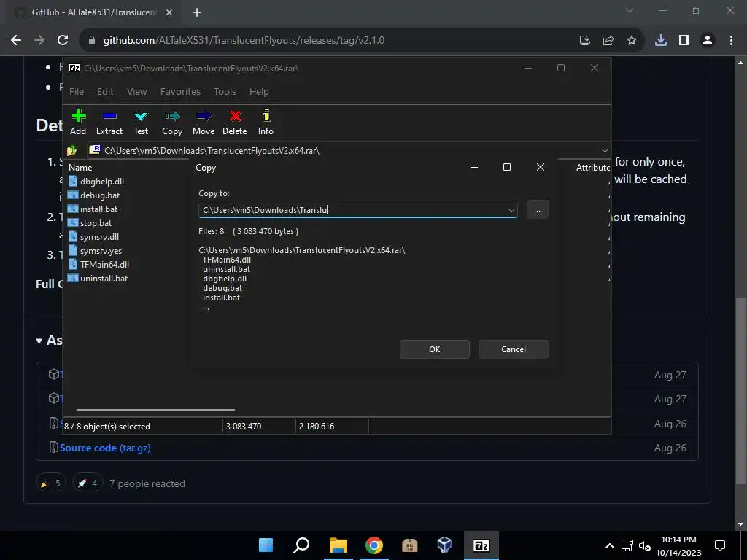This screenshot has width=747, height=560.
Task: Confirm copy with the OK button
Action: (x=435, y=349)
